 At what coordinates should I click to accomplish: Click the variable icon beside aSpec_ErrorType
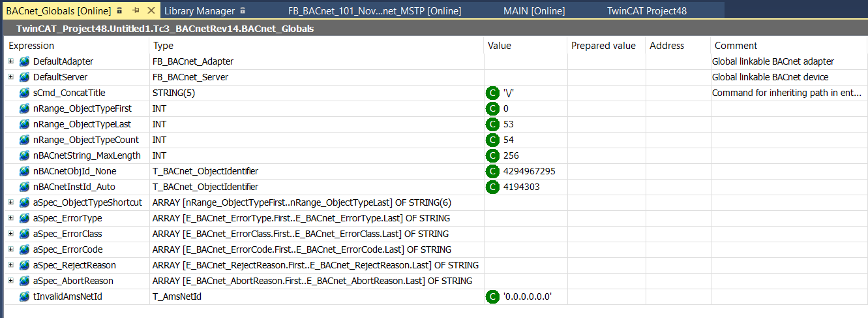[25, 218]
